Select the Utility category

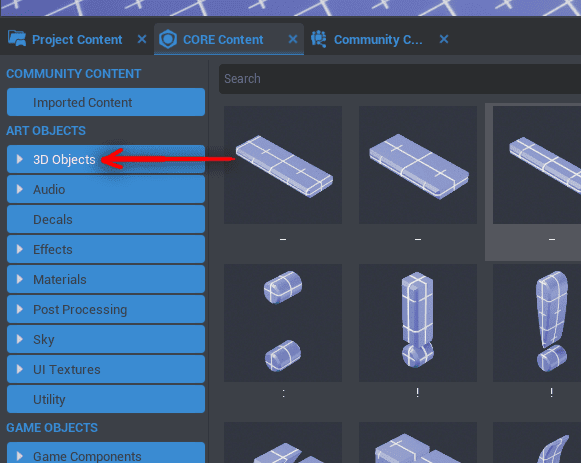(106, 399)
